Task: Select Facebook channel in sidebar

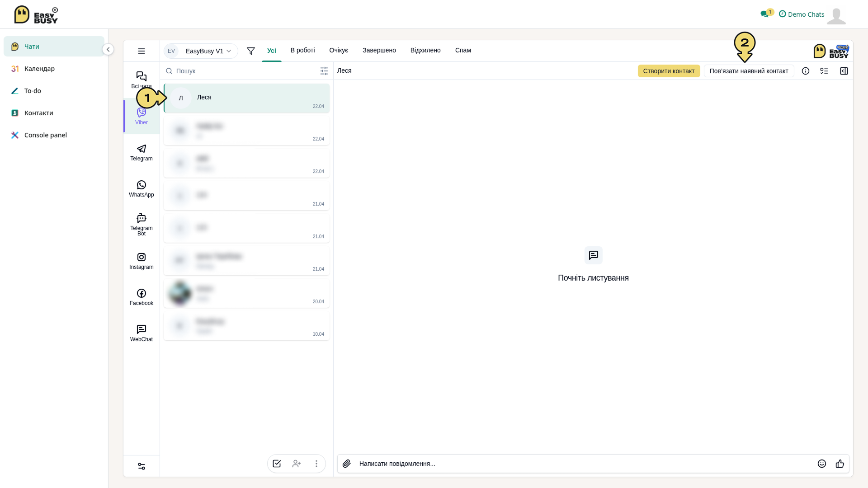Action: click(142, 297)
